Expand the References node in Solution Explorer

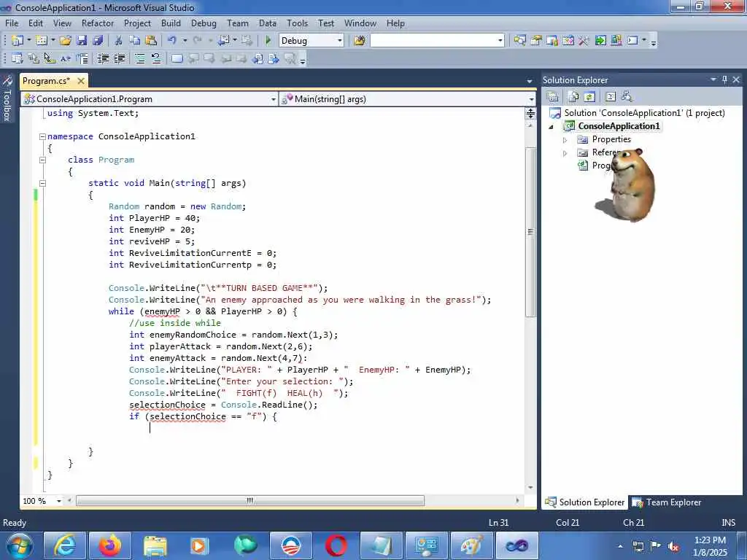click(565, 153)
